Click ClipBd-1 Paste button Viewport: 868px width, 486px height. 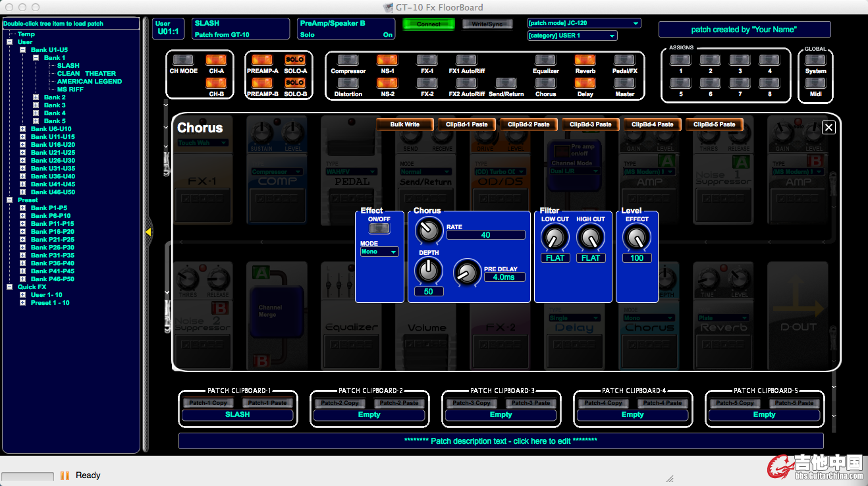click(467, 124)
